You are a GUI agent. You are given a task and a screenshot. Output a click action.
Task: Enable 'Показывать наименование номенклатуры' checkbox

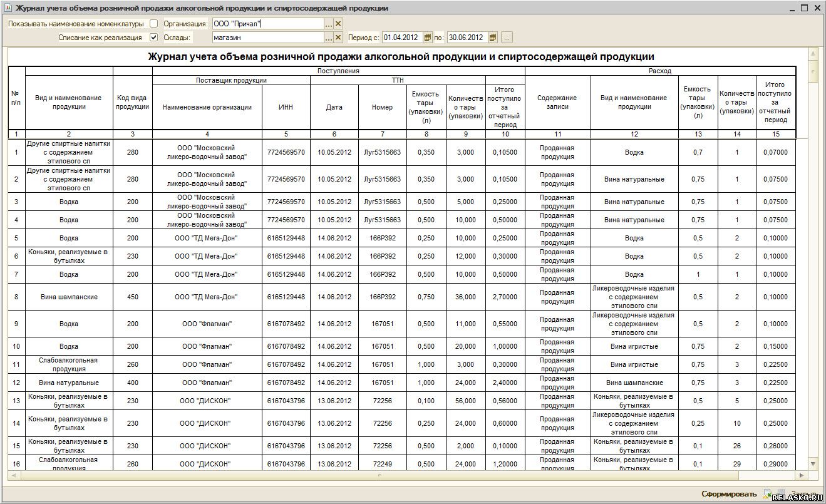[x=154, y=23]
